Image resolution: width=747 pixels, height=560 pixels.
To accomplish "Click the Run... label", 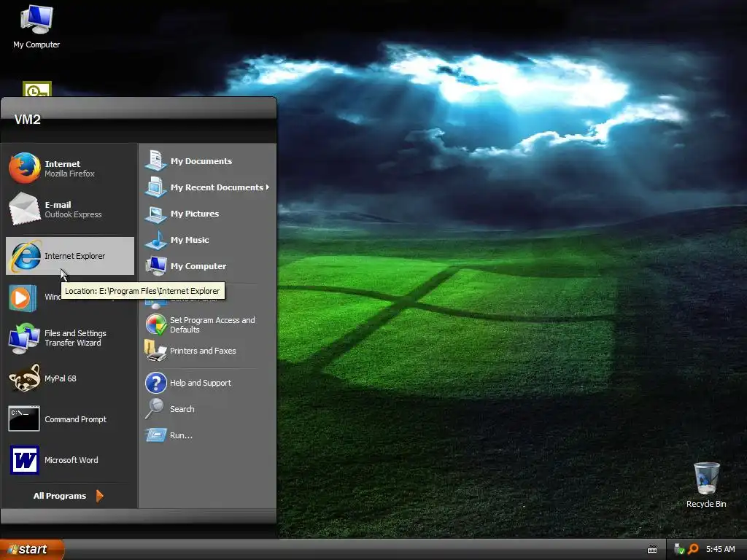I will pos(181,435).
